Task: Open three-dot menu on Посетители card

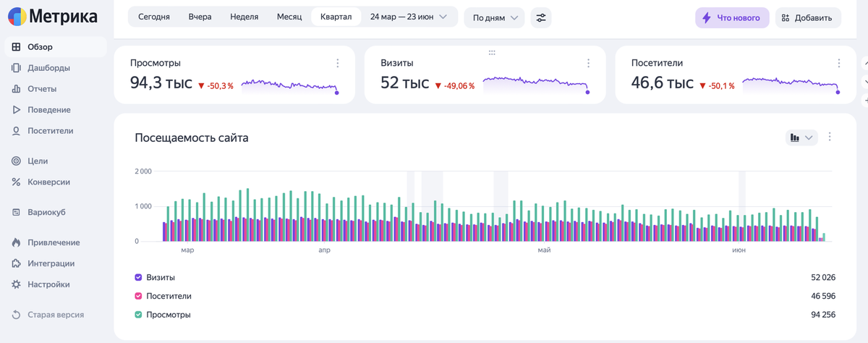Action: click(838, 64)
